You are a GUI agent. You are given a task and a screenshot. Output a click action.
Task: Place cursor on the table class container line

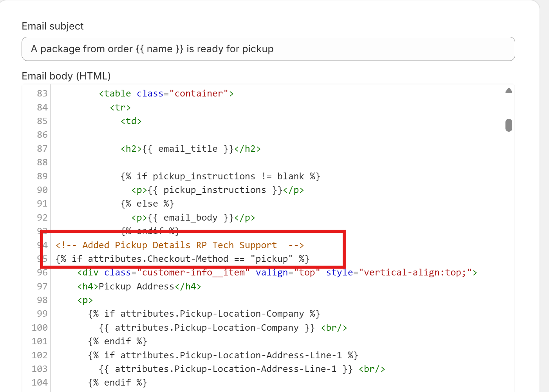click(x=166, y=93)
